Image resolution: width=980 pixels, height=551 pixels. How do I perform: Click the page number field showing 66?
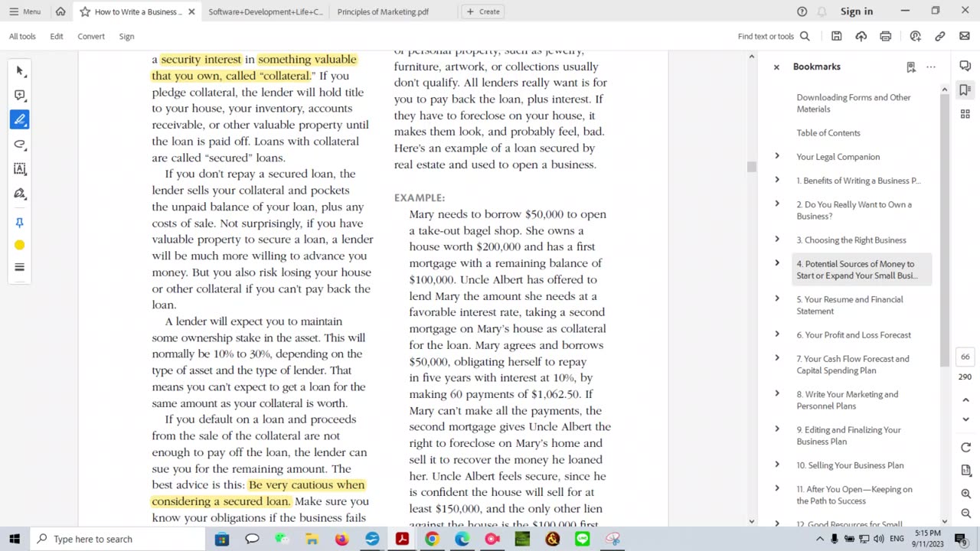pyautogui.click(x=965, y=357)
